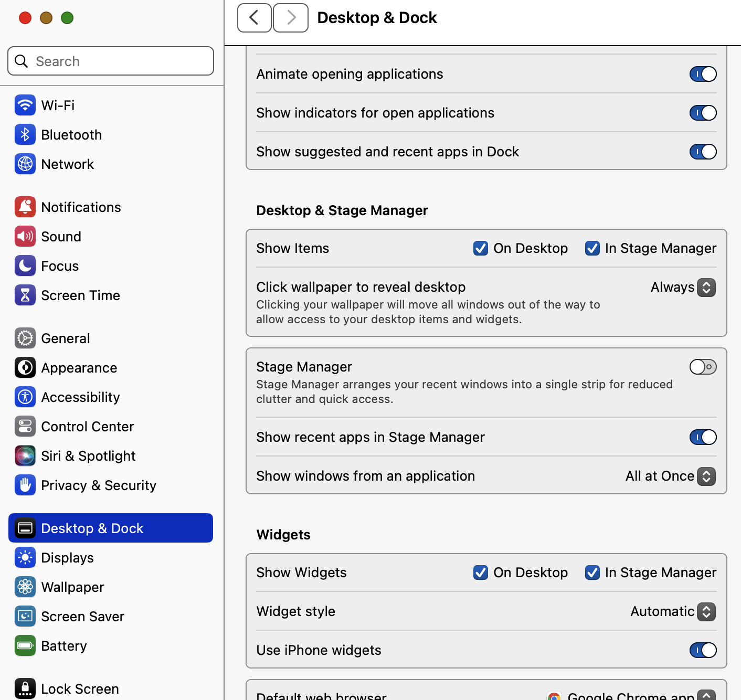Click the Screen Time hourglass icon
Viewport: 741px width, 700px height.
click(x=25, y=295)
